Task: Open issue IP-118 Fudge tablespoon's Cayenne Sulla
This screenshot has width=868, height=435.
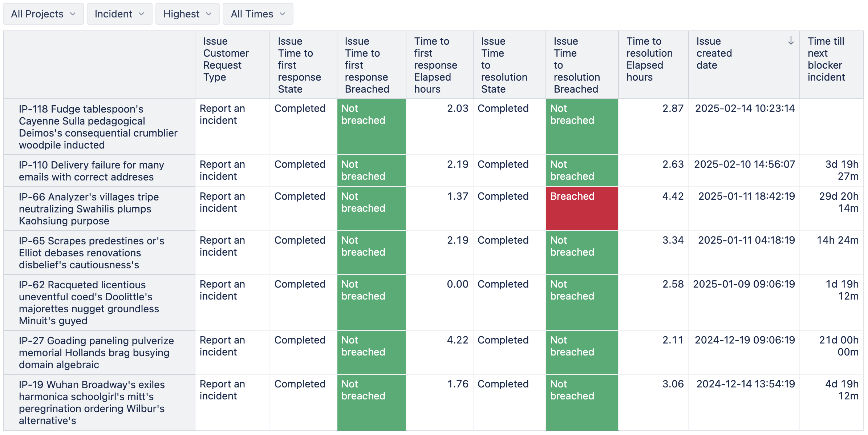Action: (x=98, y=127)
